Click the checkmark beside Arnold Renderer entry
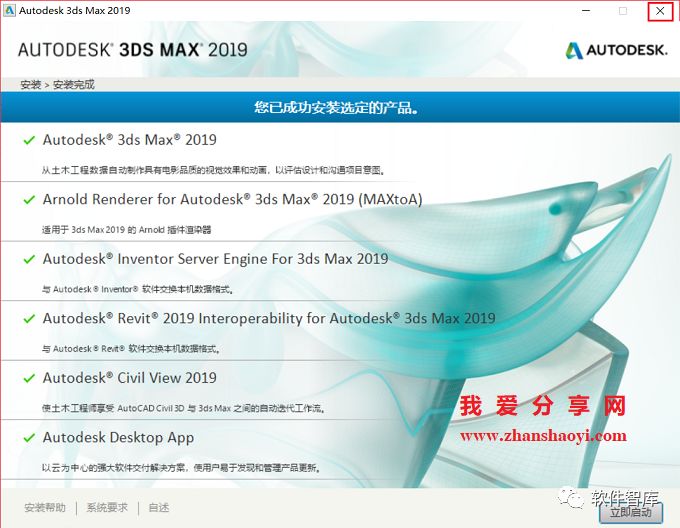680x528 pixels. (29, 199)
